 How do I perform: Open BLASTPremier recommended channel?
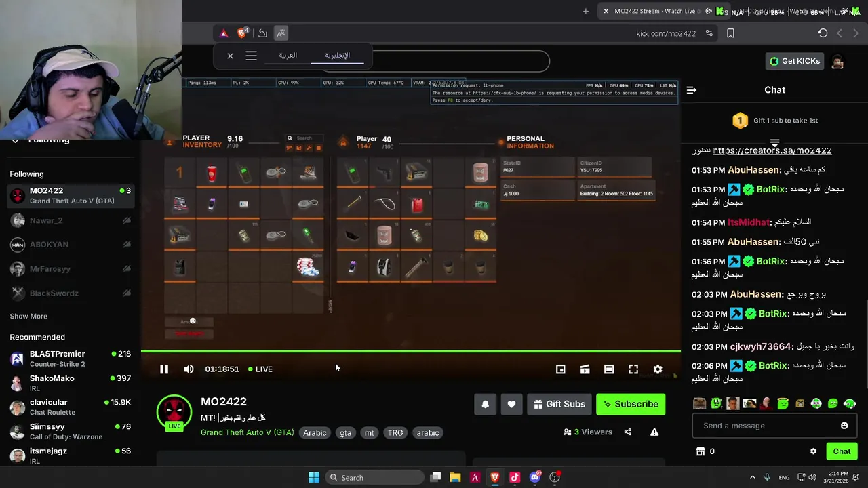[x=71, y=359]
